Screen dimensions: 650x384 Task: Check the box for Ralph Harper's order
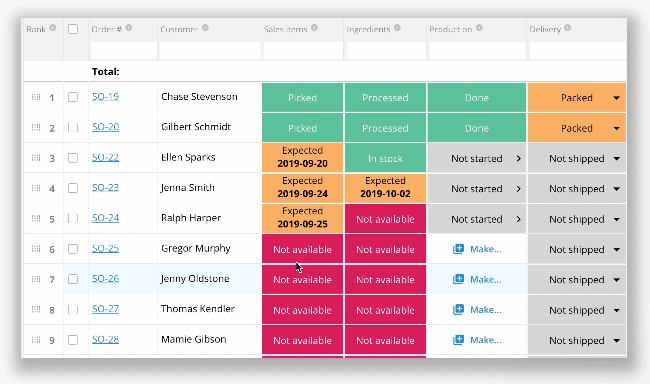tap(73, 218)
